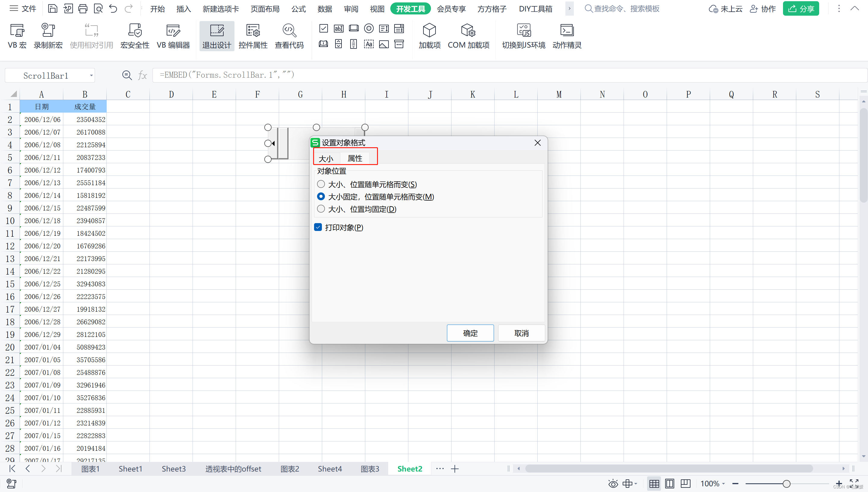Click the save icon in top toolbar
Screen dimensions: 868x492
pos(53,9)
